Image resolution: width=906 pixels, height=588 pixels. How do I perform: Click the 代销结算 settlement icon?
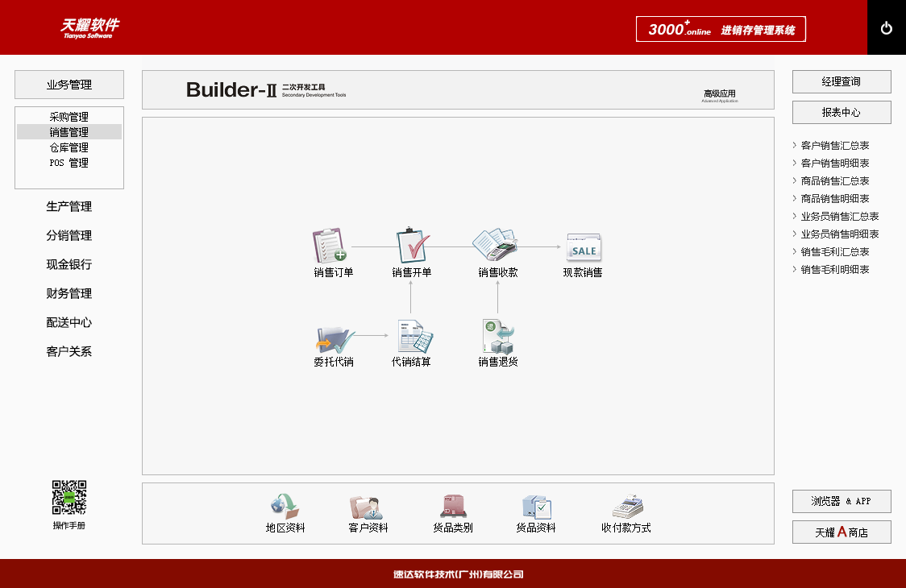(x=413, y=337)
